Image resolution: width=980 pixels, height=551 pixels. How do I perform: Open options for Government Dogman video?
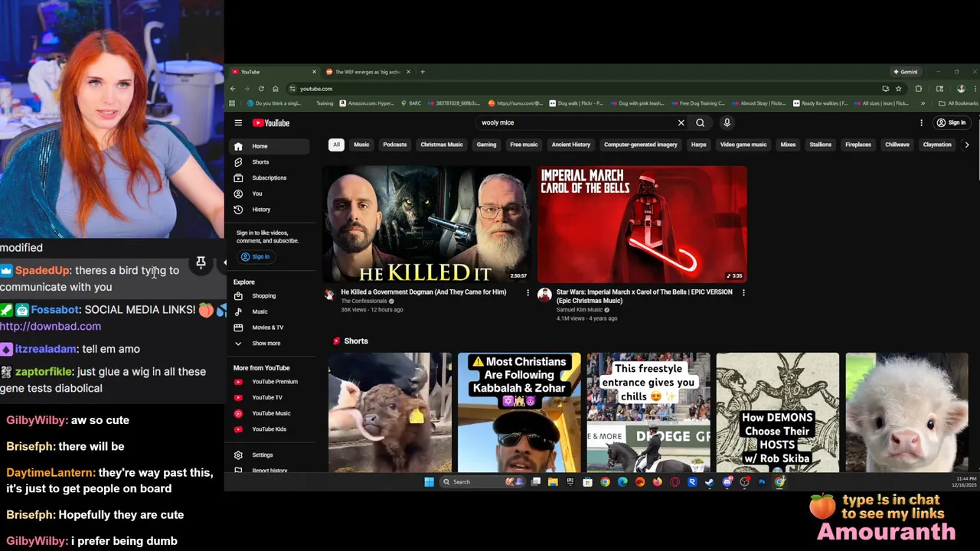tap(528, 292)
